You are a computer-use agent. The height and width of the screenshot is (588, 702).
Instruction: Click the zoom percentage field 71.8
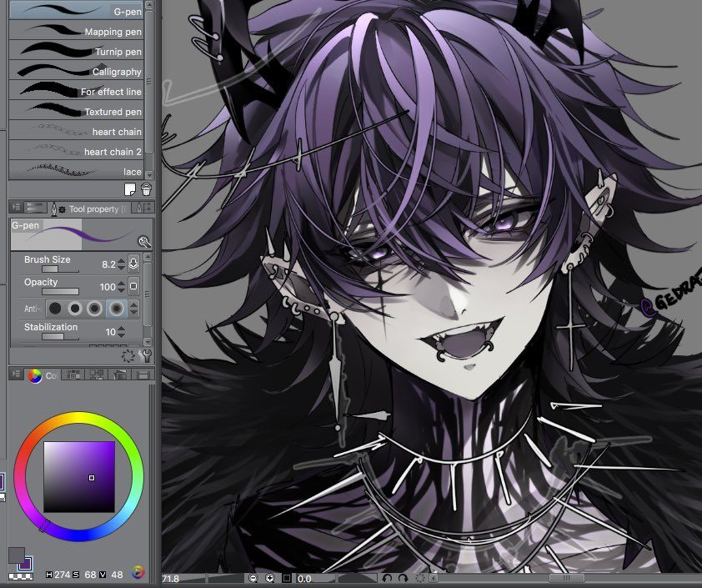tap(171, 579)
